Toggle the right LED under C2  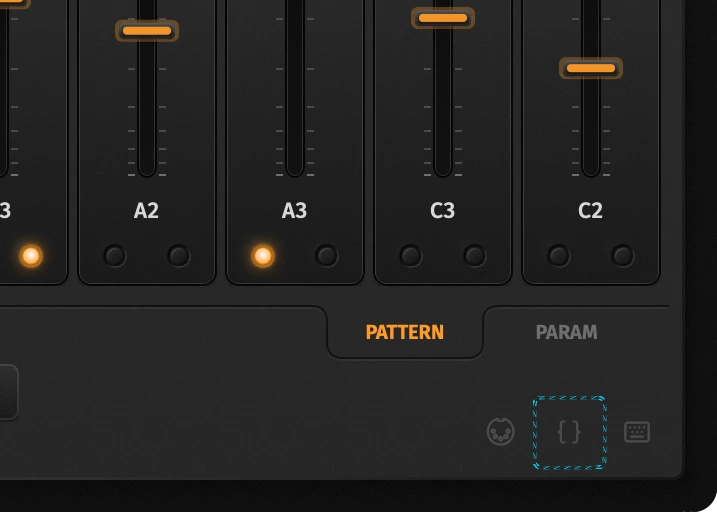[623, 256]
